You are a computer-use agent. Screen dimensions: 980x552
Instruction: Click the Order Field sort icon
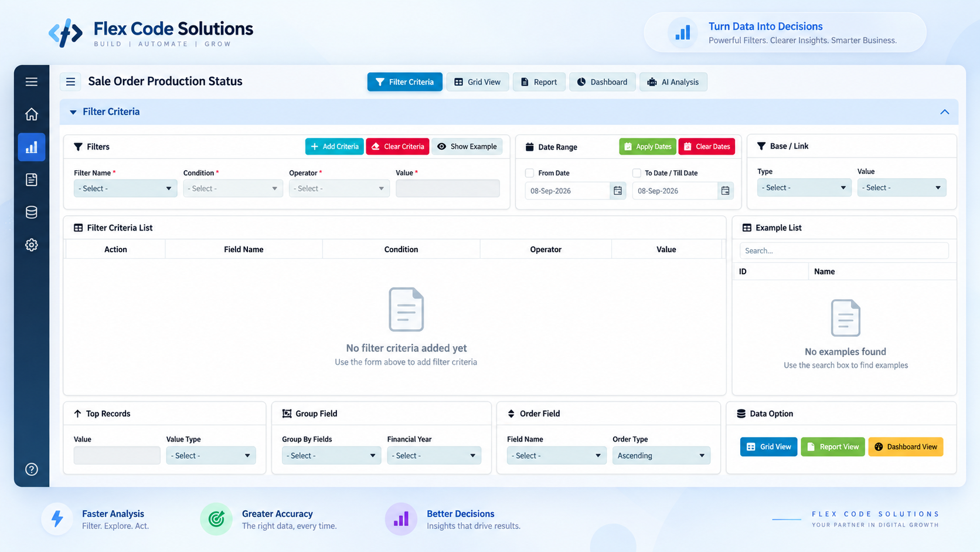point(511,414)
